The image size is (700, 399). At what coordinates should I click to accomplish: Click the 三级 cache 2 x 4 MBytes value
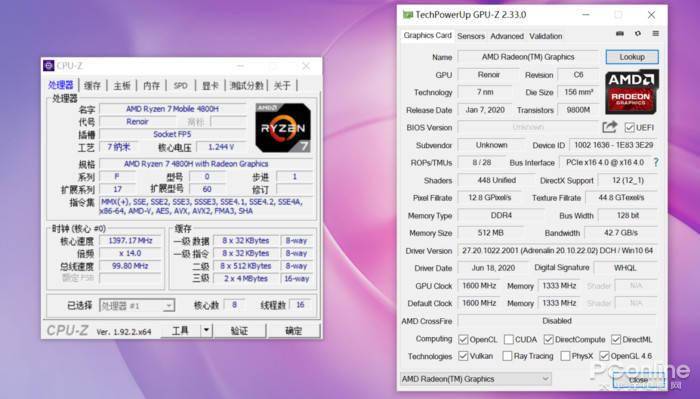coord(246,278)
